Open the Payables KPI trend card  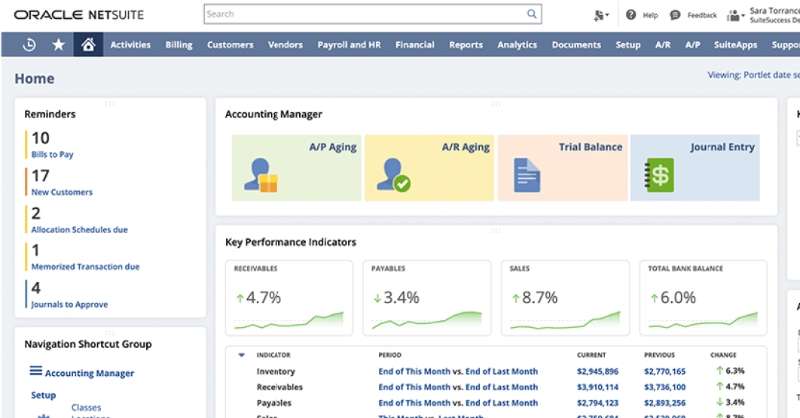427,298
